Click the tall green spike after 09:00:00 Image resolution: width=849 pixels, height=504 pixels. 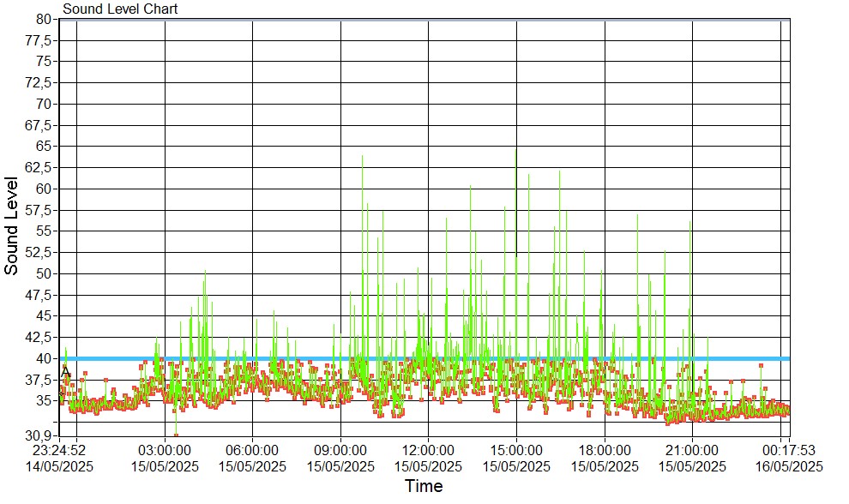coord(362,158)
